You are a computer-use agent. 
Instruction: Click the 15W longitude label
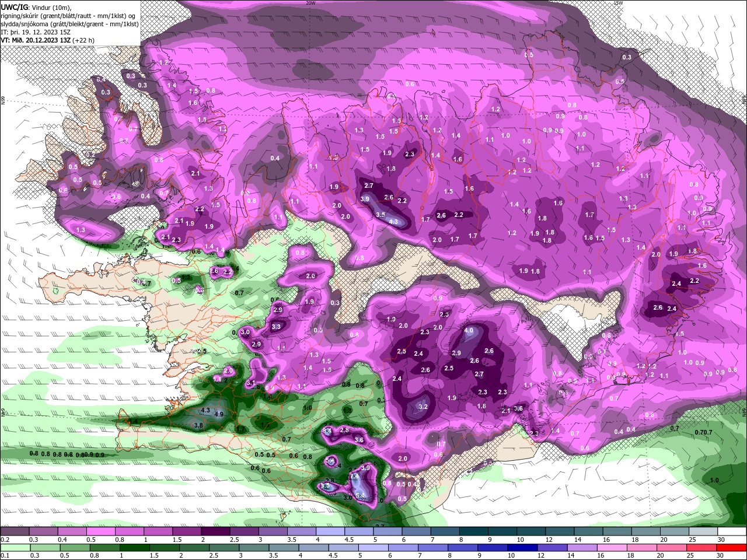pyautogui.click(x=618, y=3)
